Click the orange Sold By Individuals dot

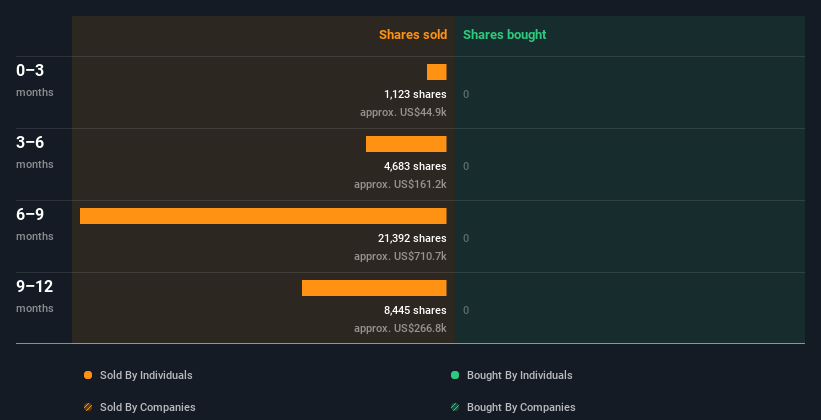click(x=88, y=375)
